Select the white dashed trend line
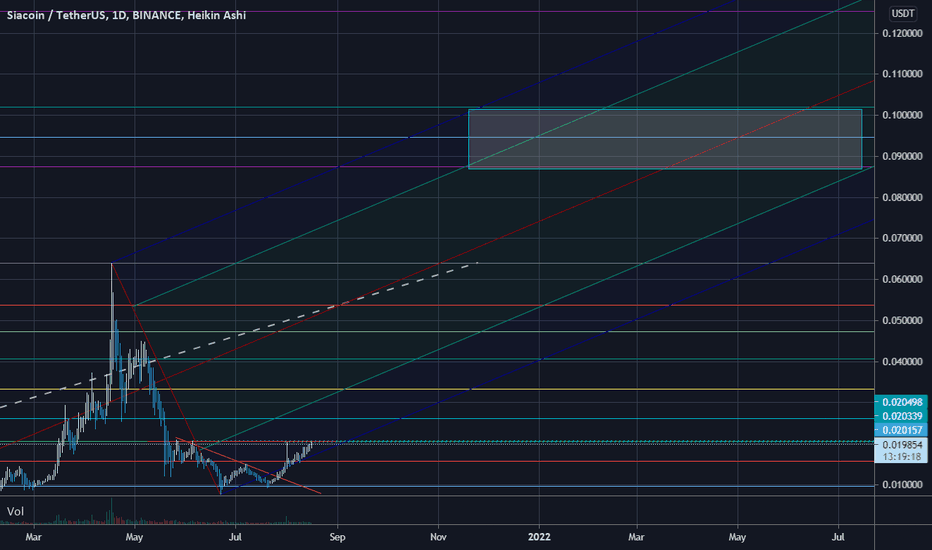This screenshot has width=932, height=550. (238, 336)
